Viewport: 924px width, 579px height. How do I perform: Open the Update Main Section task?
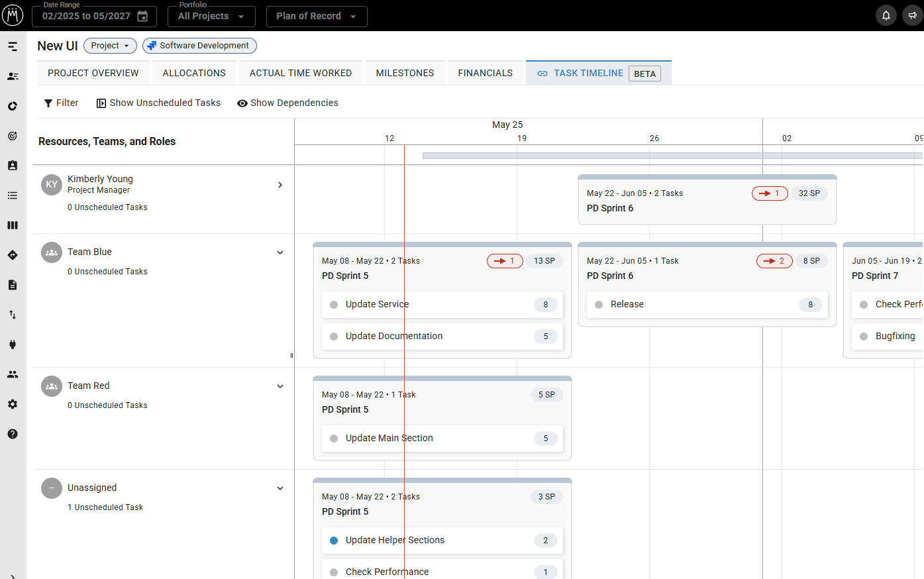point(442,439)
